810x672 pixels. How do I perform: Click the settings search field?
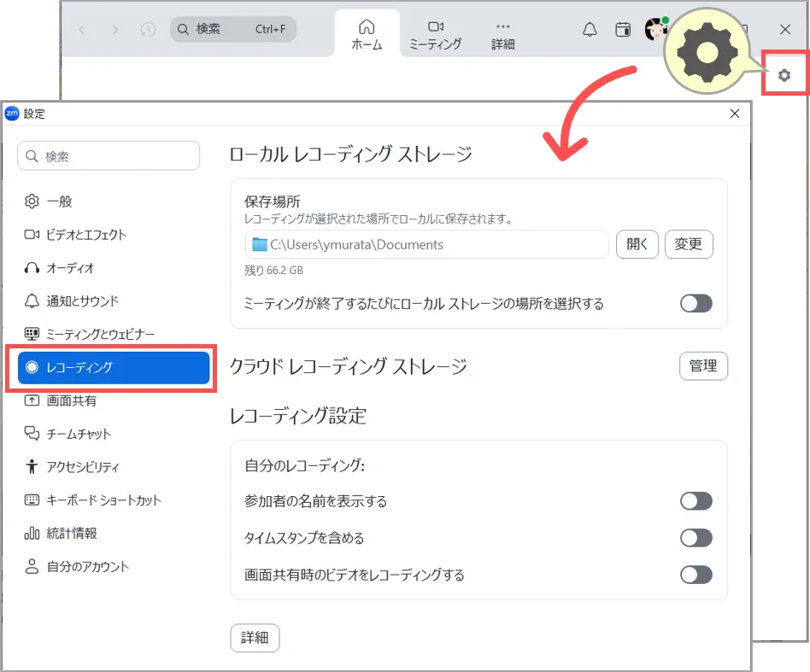click(x=109, y=156)
